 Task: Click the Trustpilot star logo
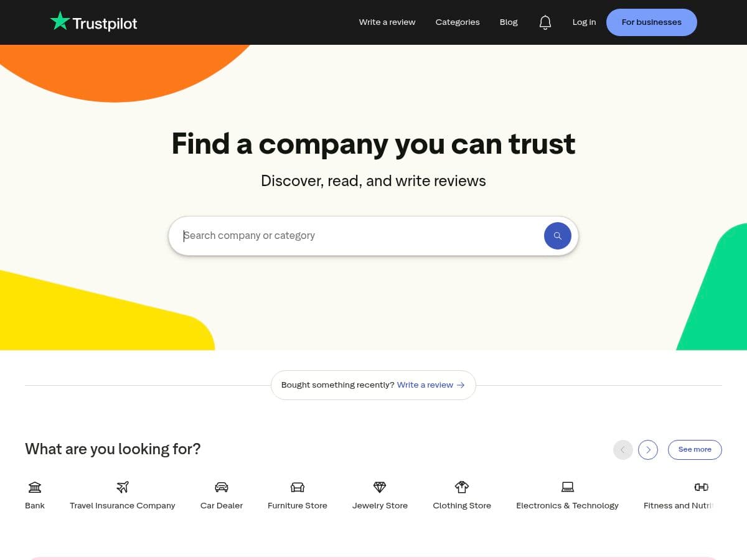[x=60, y=21]
